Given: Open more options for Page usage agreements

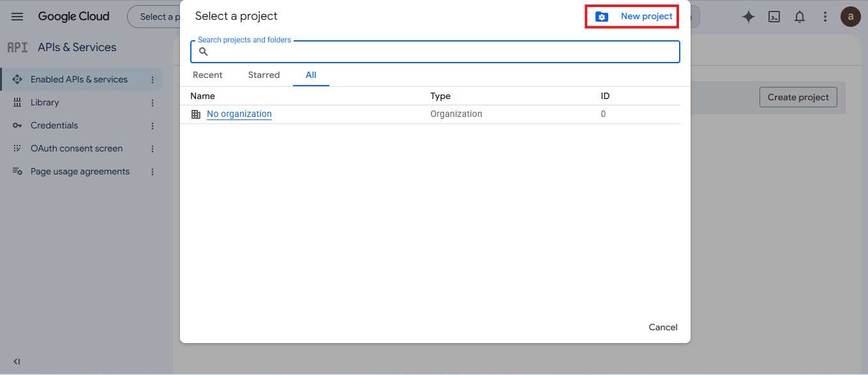Looking at the screenshot, I should (x=153, y=172).
